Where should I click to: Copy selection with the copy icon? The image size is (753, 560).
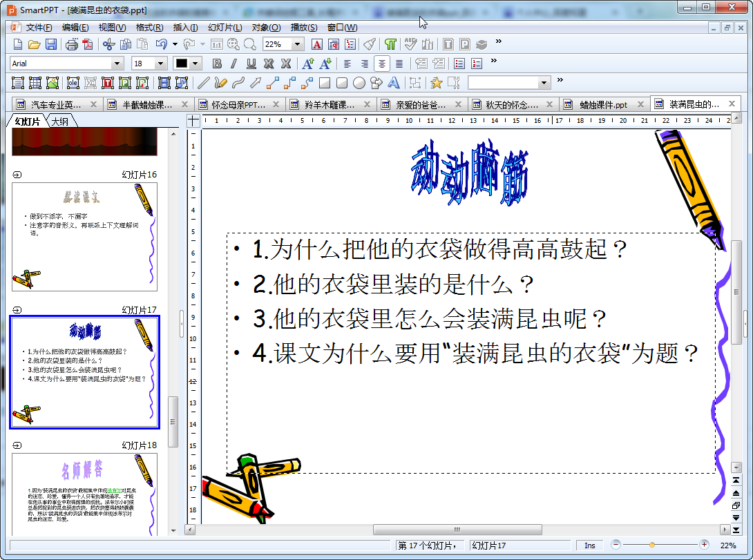(x=126, y=45)
